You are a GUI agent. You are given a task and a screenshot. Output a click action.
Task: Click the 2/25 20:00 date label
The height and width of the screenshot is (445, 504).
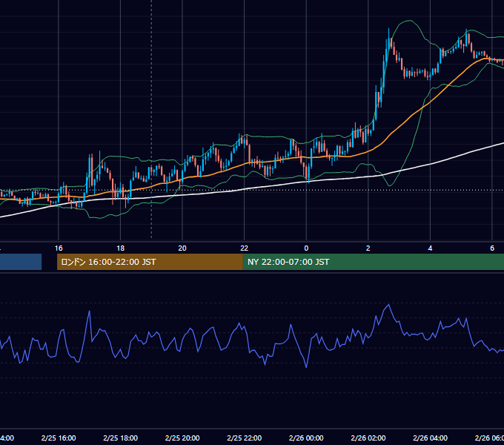coord(182,438)
